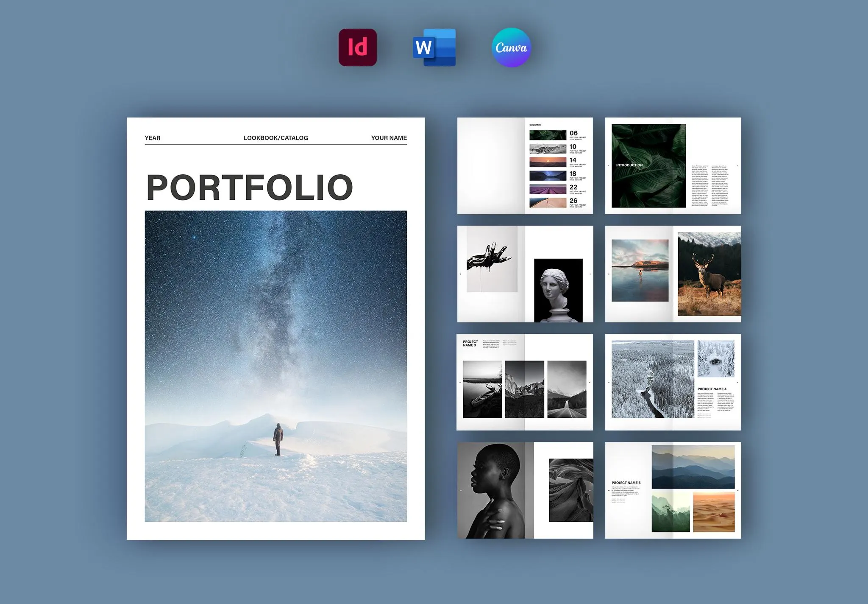Click the YEAR label on cover
This screenshot has height=604, width=868.
153,138
